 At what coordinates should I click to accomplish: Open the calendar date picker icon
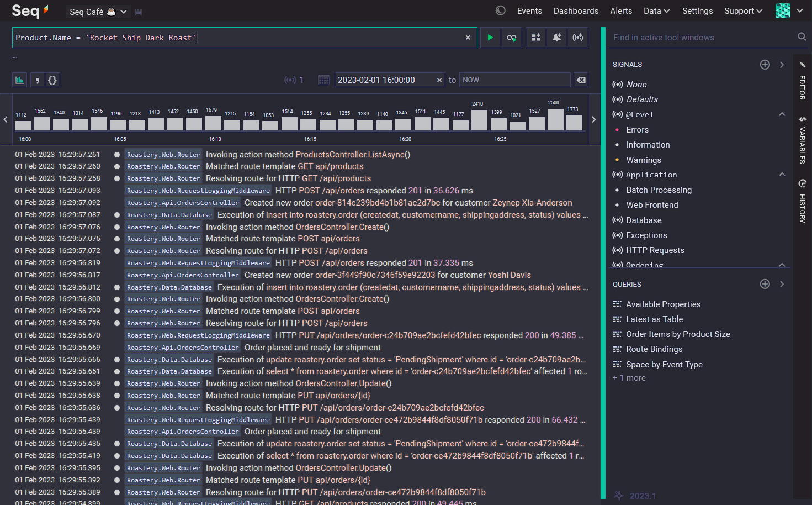(323, 80)
